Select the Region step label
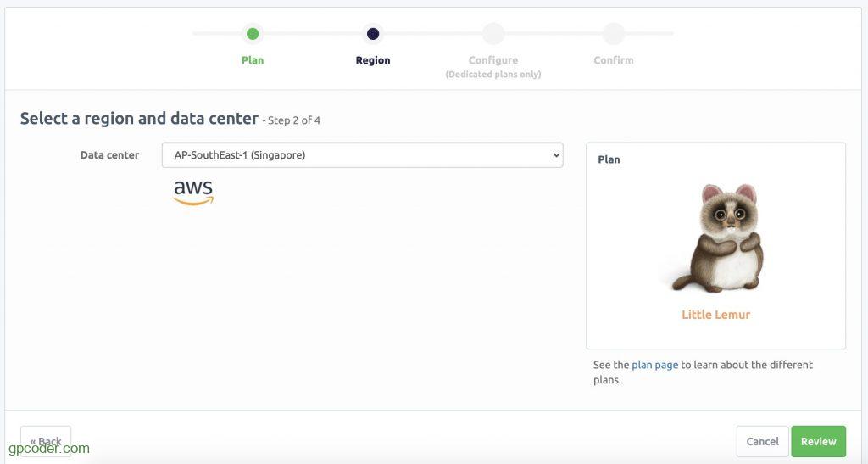 (x=373, y=60)
